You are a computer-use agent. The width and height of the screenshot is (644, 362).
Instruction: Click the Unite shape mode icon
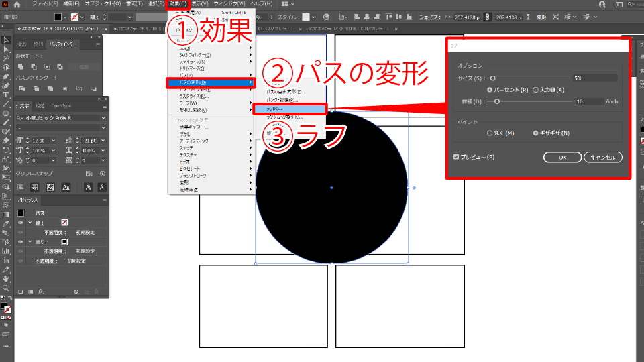21,66
